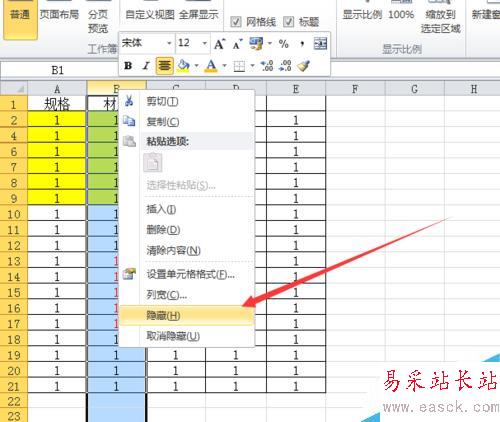Select column A header
500x422 pixels.
[57, 89]
